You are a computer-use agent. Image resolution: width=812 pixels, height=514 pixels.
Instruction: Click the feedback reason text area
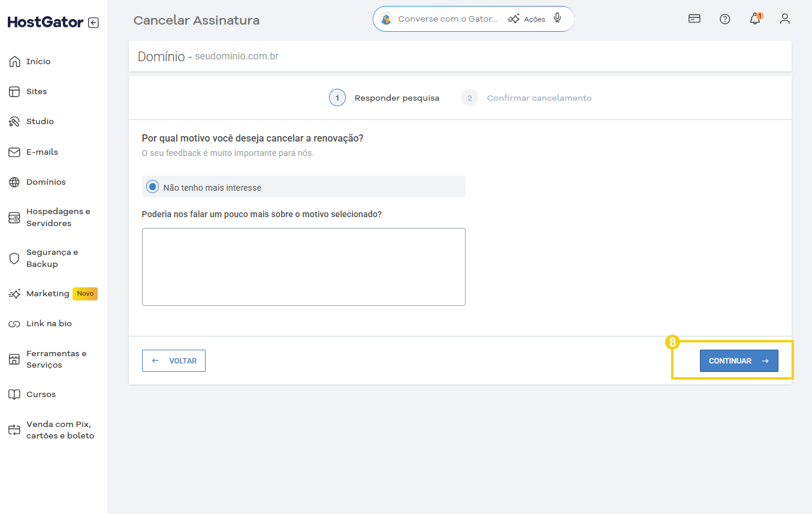click(303, 267)
